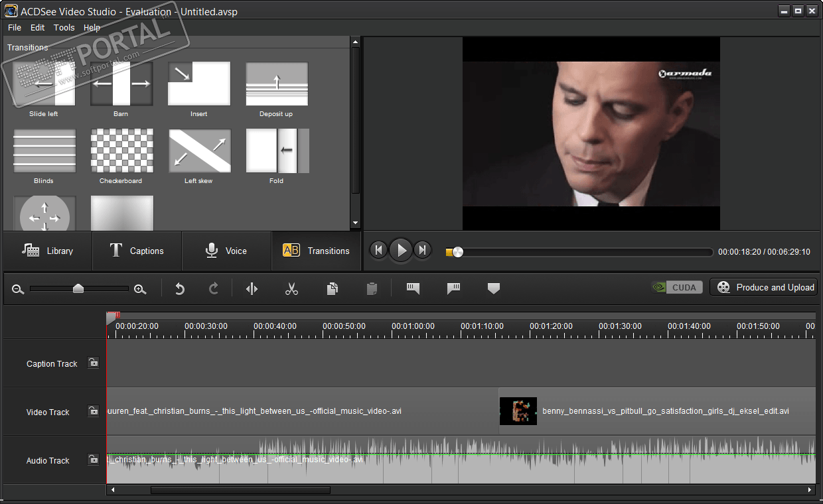823x504 pixels.
Task: Click the Audio Track label
Action: click(48, 461)
